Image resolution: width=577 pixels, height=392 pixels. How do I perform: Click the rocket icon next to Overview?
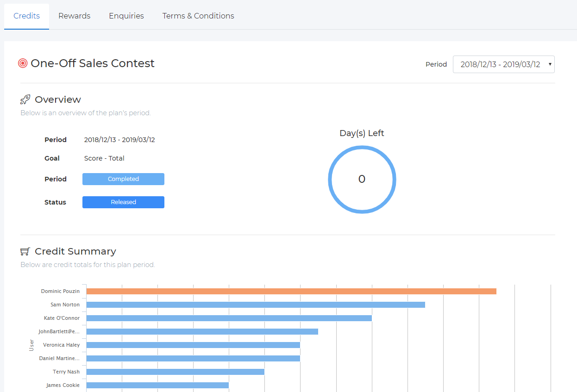pyautogui.click(x=25, y=99)
